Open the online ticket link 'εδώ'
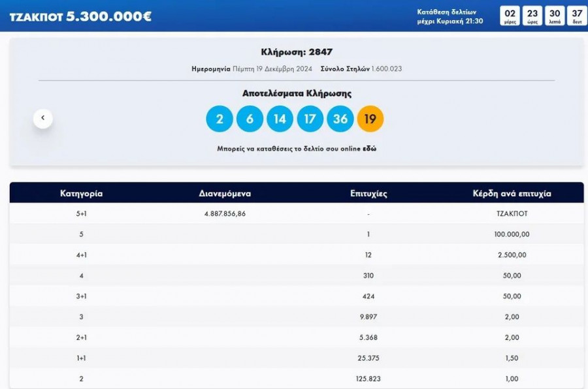 369,149
